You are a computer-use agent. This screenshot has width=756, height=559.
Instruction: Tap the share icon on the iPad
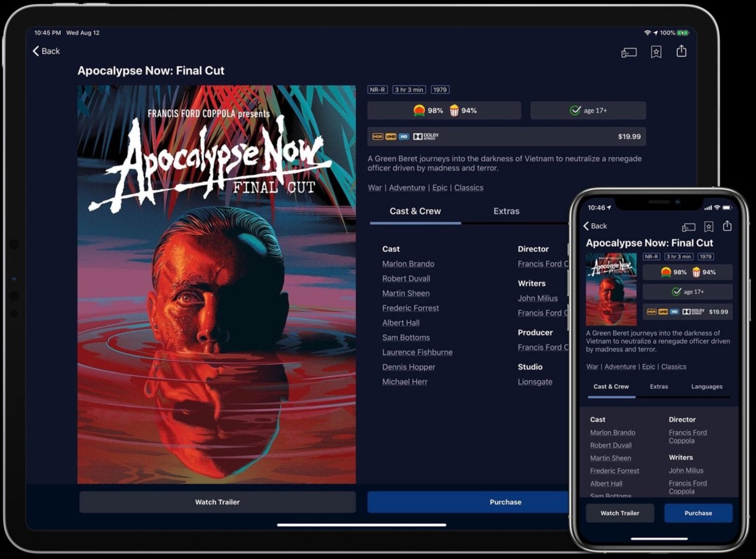[681, 51]
